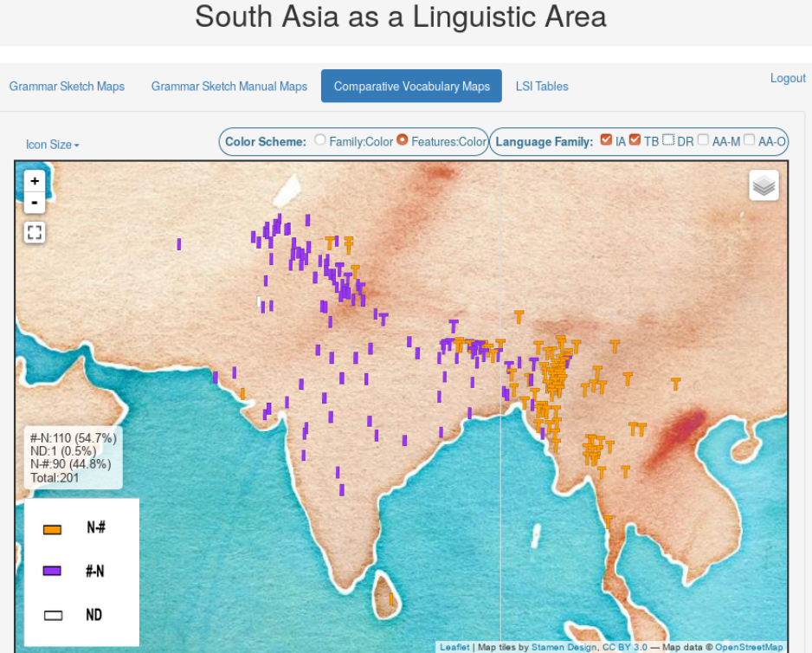The image size is (812, 653).
Task: Open the Grammar Sketch Maps tab
Action: [x=67, y=87]
